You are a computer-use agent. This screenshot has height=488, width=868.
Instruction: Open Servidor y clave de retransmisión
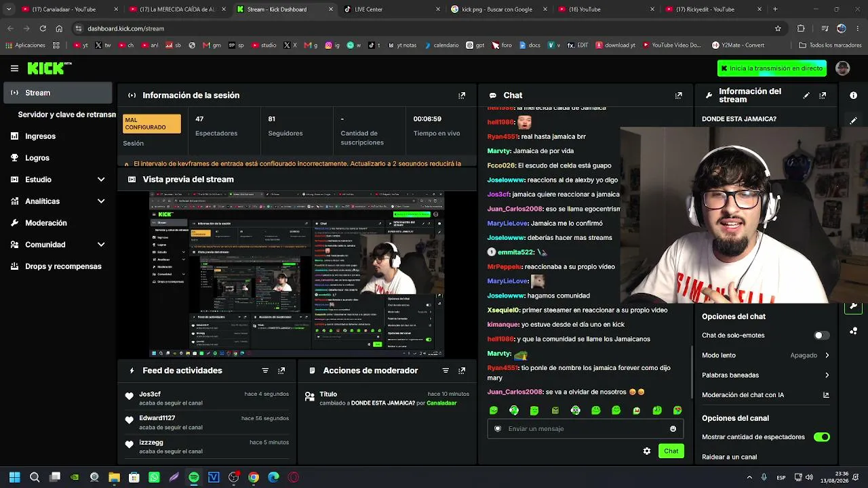(66, 115)
